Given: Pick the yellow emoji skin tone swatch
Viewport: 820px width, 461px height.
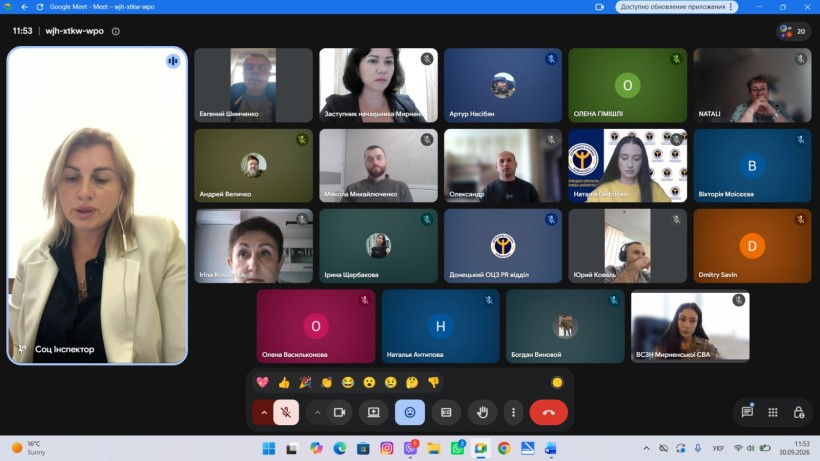Looking at the screenshot, I should pyautogui.click(x=557, y=383).
